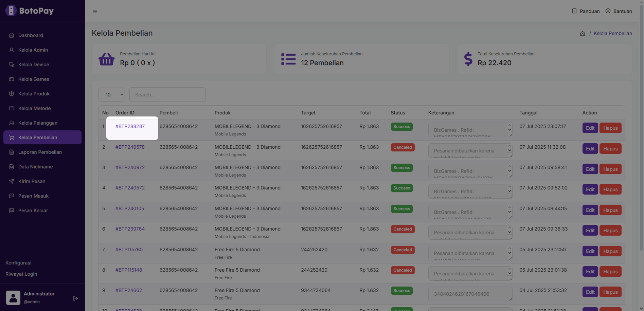Click Keterangan textarea for order #BTP288287
Viewport: 644px width, 311px height.
470,130
